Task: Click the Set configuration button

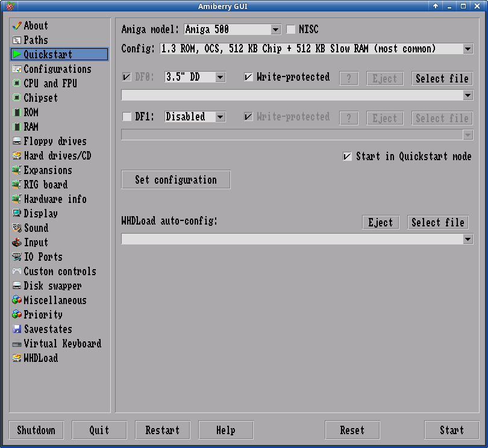Action: [176, 179]
